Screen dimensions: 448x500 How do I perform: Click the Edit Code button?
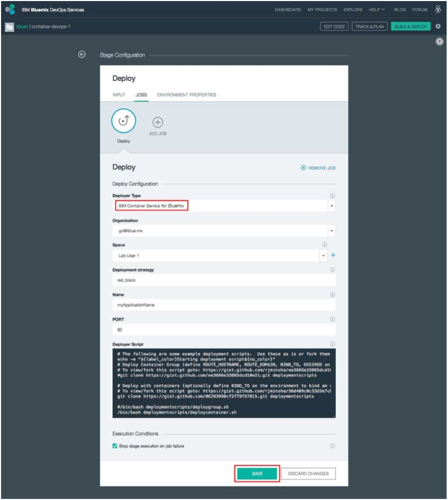[334, 26]
